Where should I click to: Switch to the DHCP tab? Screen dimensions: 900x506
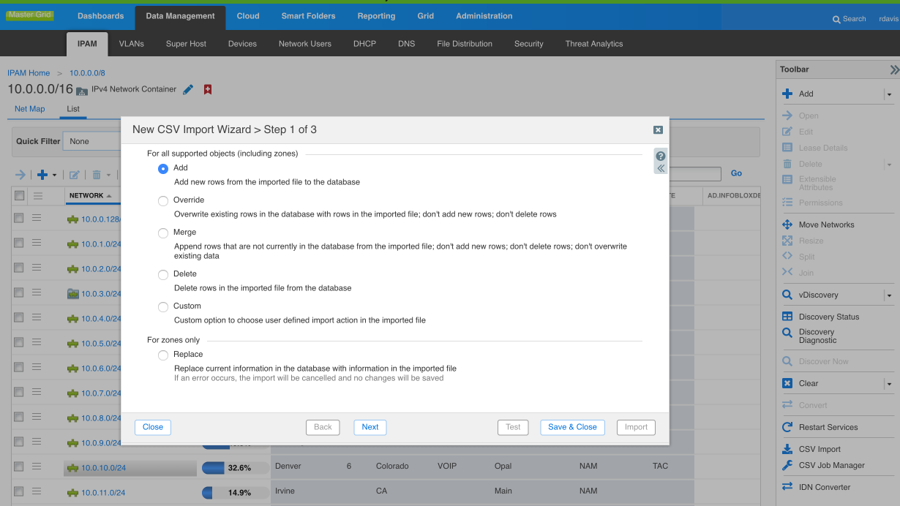(x=364, y=44)
